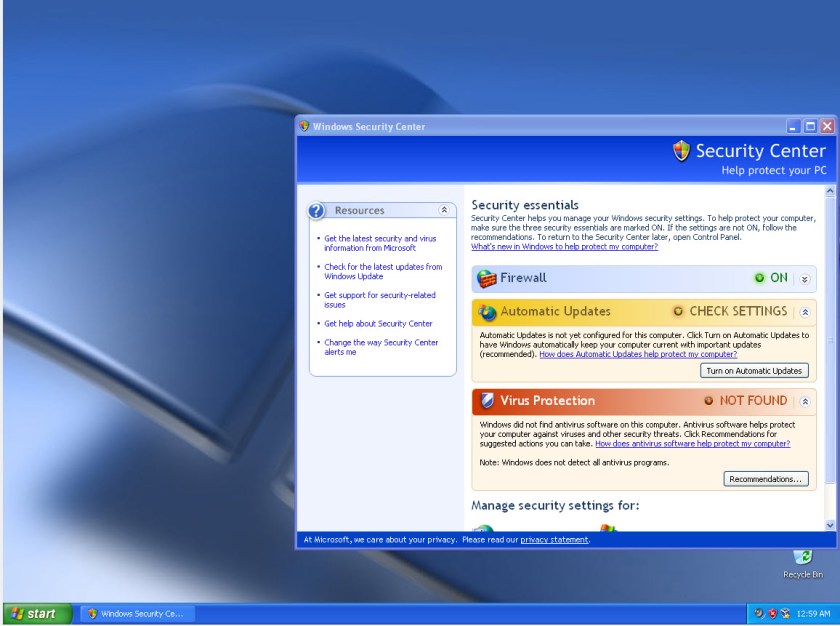Click the Firewall section header label

click(523, 278)
